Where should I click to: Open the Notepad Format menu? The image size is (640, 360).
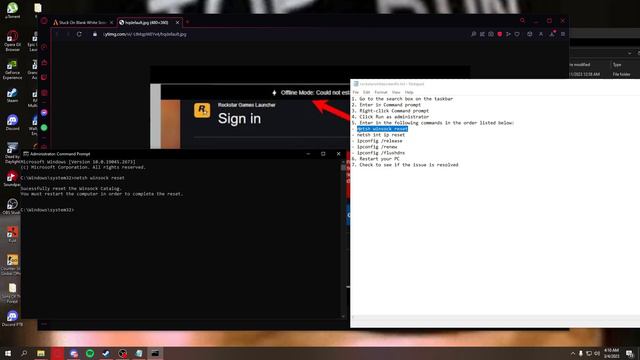(381, 92)
